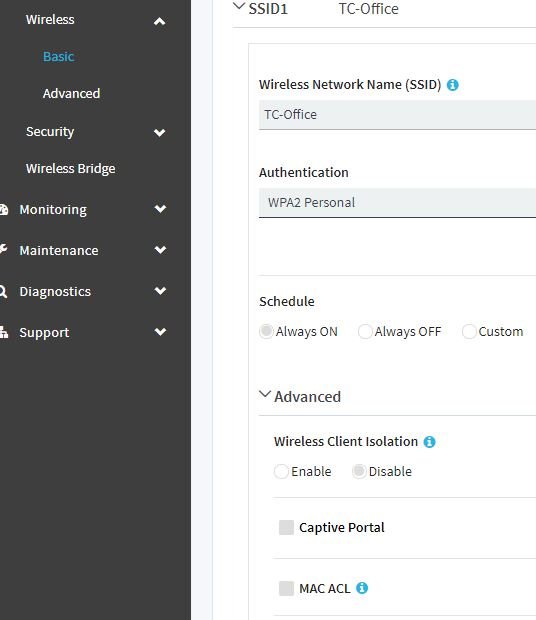
Task: Select the Custom schedule option
Action: [469, 331]
